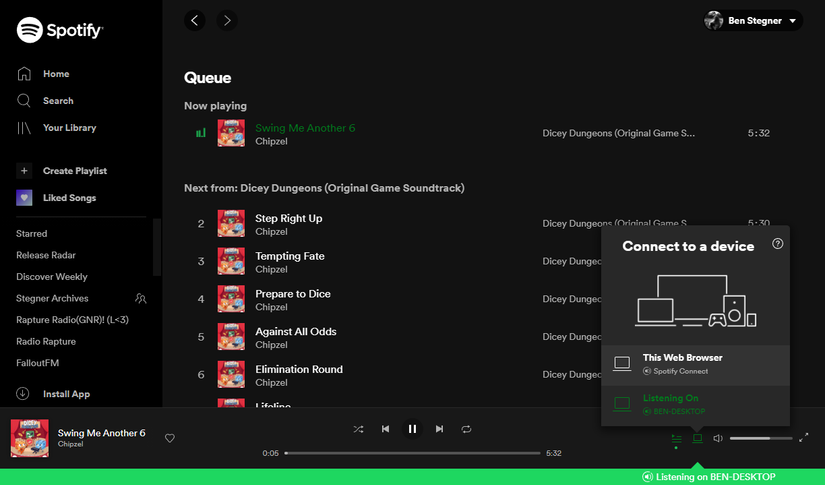Select Against All Odds track

tap(296, 332)
